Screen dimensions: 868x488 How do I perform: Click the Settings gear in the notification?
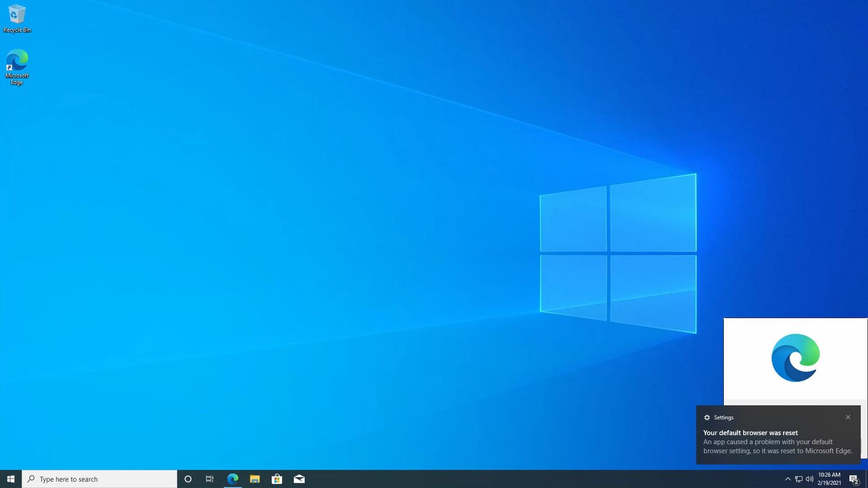706,417
